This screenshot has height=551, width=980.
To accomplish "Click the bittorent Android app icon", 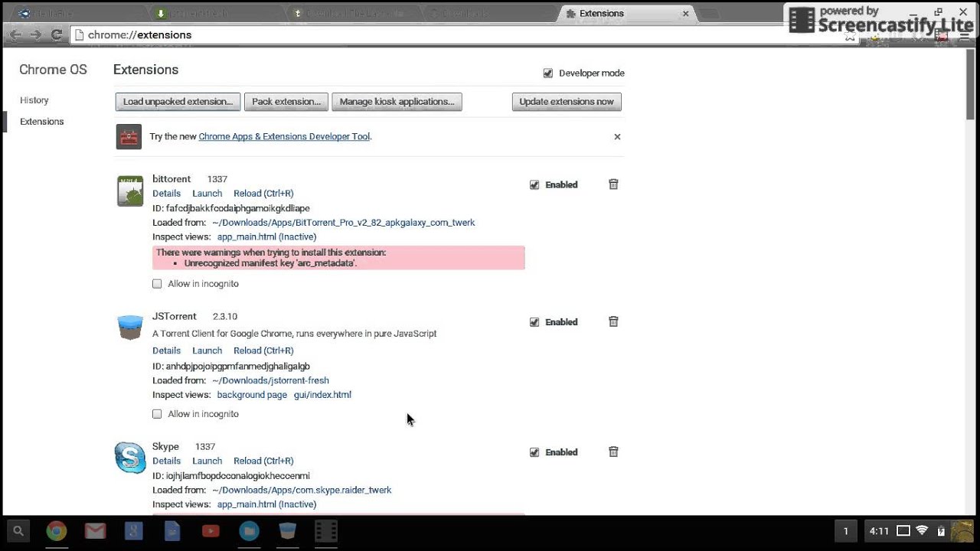I will pyautogui.click(x=130, y=191).
